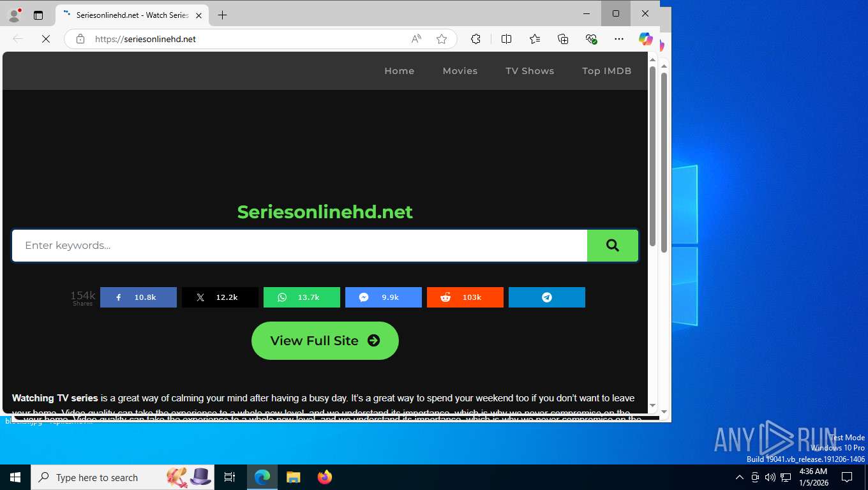Select Microsoft Edge taskbar icon
Viewport: 868px width, 490px height.
pos(262,477)
